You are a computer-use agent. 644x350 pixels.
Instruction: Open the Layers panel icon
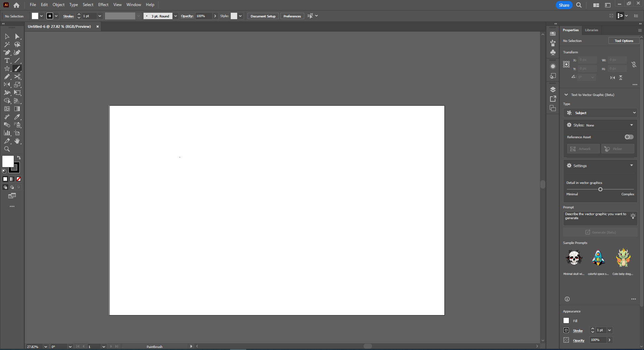553,90
